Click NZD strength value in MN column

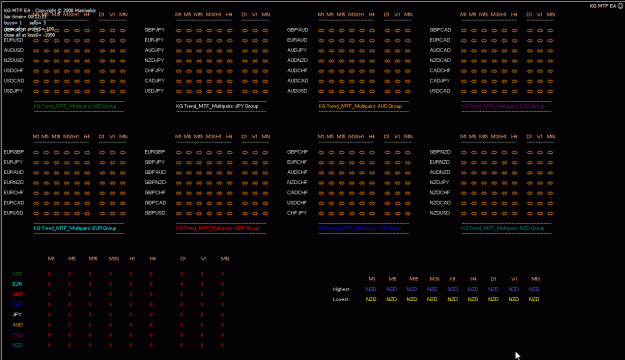click(x=222, y=345)
